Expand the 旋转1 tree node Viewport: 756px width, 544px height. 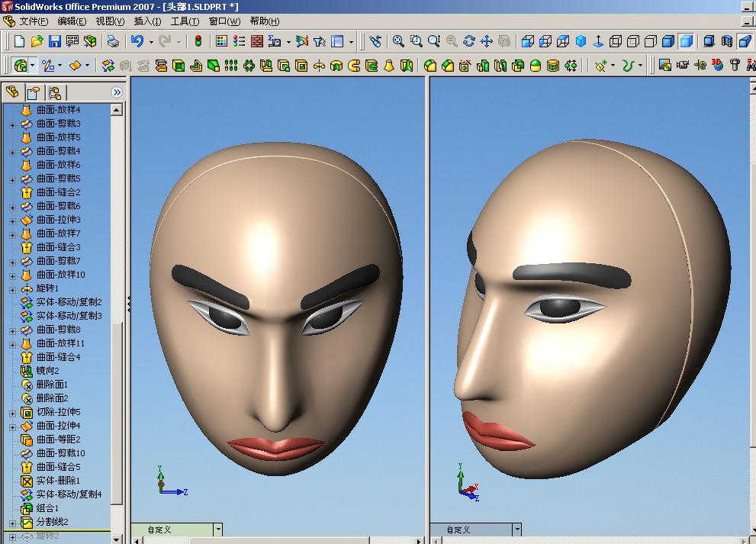pyautogui.click(x=12, y=290)
